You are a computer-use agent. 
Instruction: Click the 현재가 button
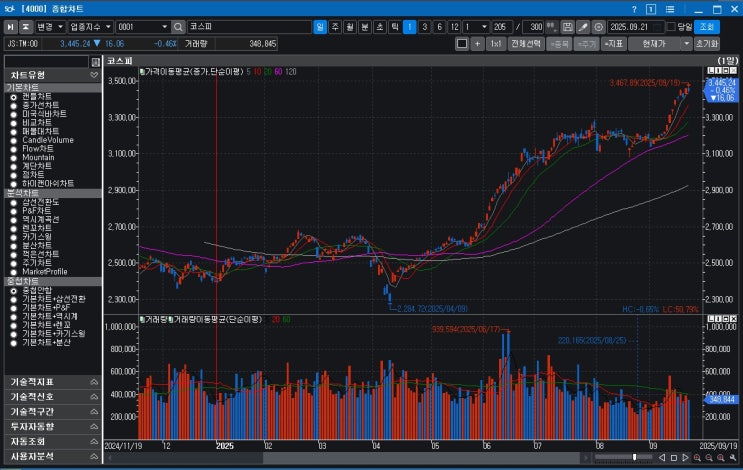pyautogui.click(x=654, y=44)
